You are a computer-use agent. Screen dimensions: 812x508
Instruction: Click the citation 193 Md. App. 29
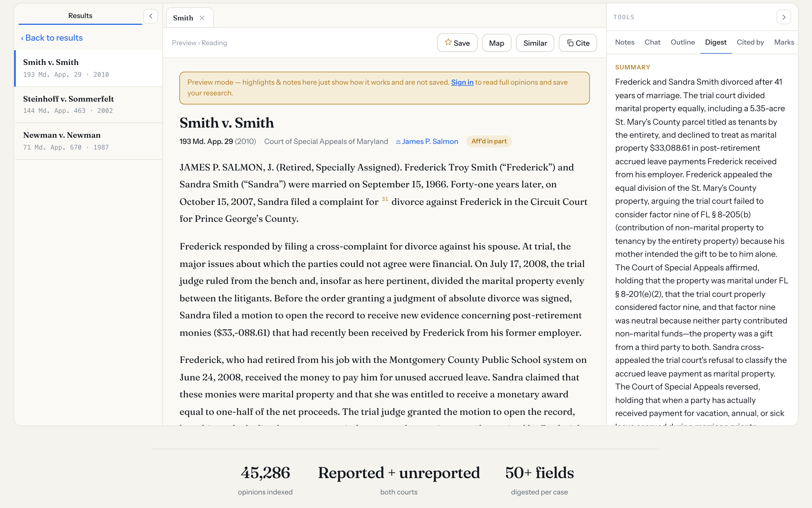click(206, 141)
